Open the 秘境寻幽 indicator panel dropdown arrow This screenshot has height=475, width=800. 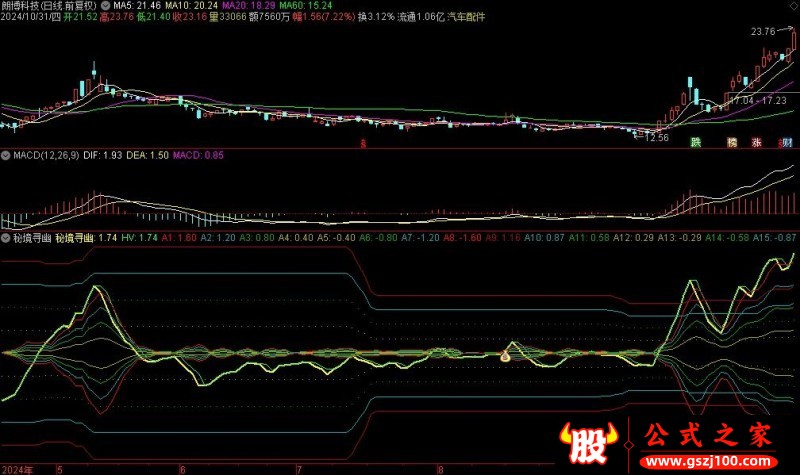click(6, 238)
